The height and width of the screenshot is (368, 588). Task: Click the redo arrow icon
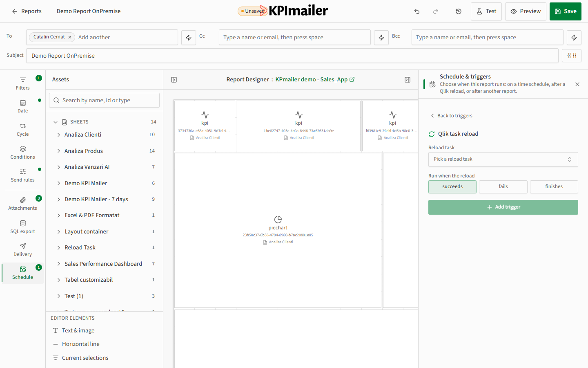(436, 11)
